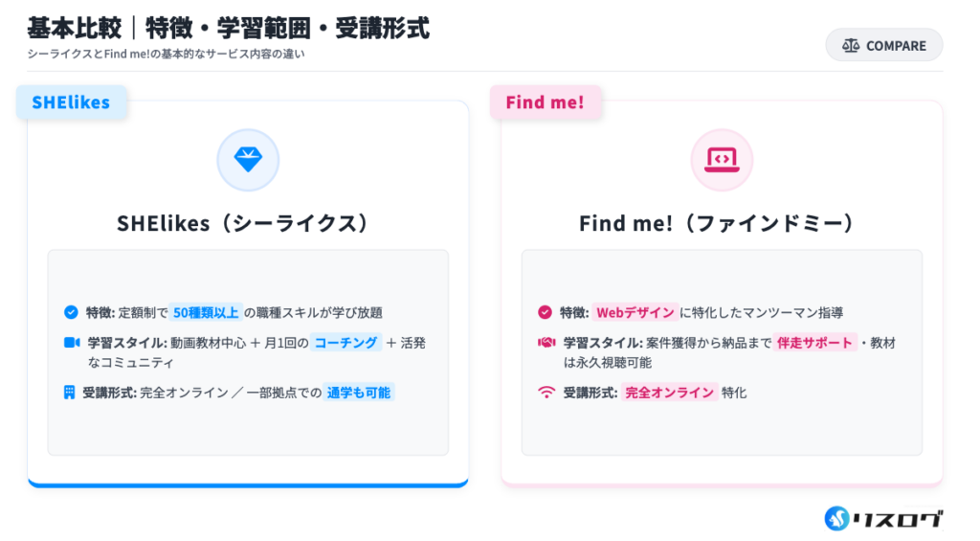
Task: Click the 50種類以上 highlighted tag
Action: tap(206, 312)
